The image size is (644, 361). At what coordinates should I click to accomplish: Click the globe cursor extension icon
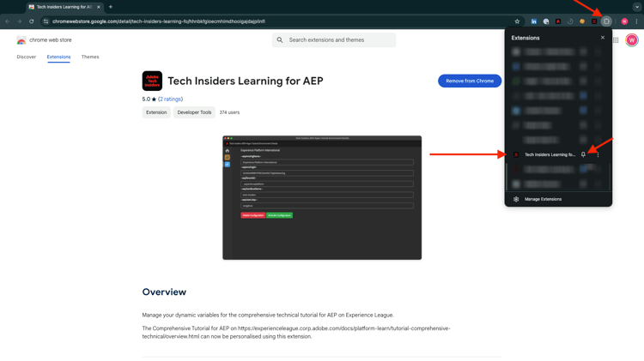(x=546, y=21)
